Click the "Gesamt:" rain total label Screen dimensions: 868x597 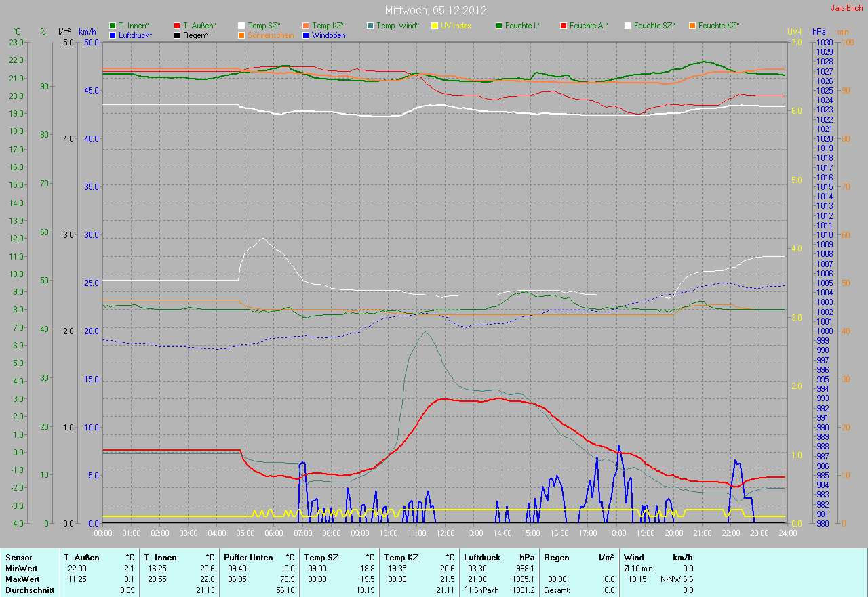pos(558,590)
